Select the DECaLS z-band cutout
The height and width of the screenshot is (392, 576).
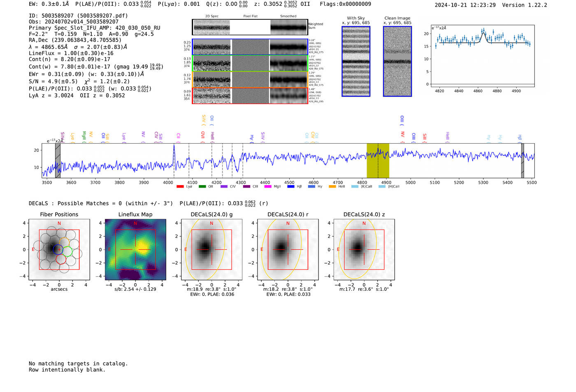coord(364,249)
